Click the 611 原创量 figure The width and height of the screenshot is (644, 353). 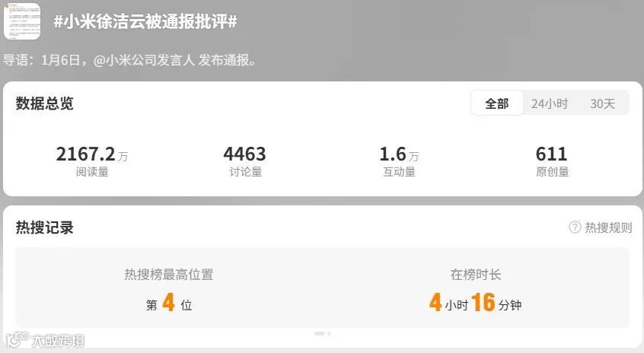(x=552, y=154)
